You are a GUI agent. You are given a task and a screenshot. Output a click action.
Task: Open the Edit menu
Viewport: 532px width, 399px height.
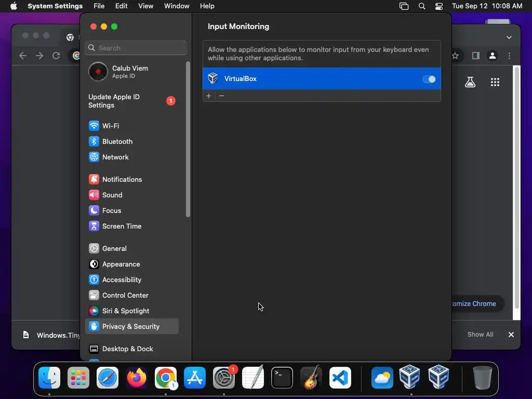(x=121, y=6)
